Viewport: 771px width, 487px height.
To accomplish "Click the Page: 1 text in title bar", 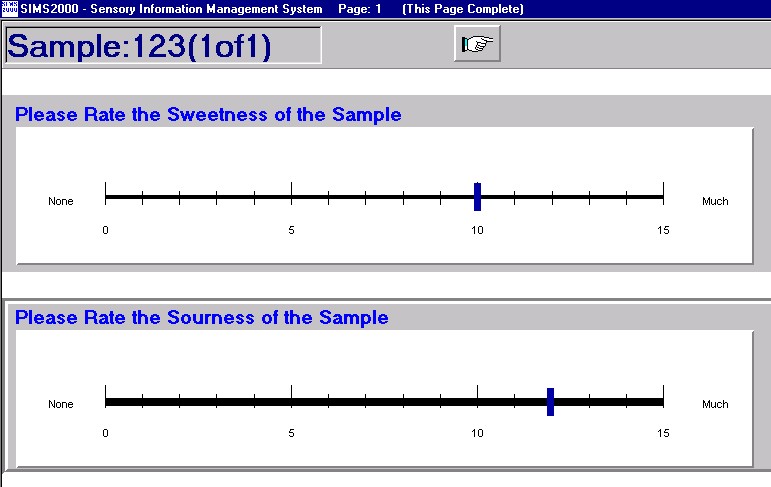I will click(x=360, y=9).
